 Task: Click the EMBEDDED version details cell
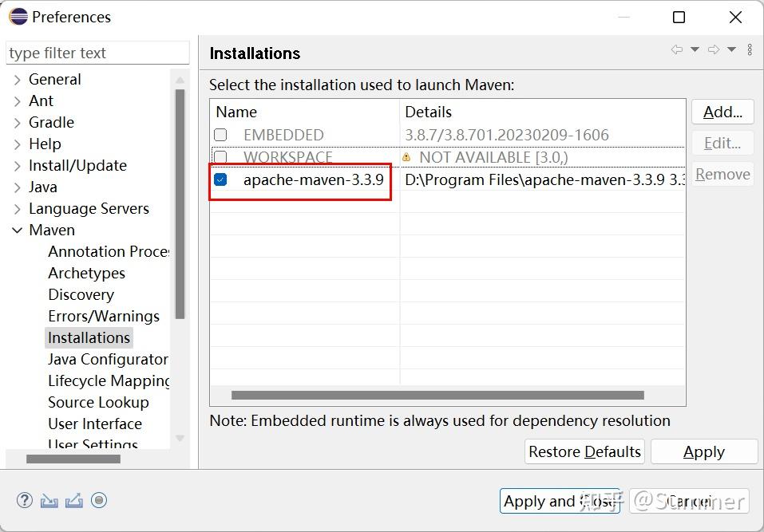coord(507,135)
